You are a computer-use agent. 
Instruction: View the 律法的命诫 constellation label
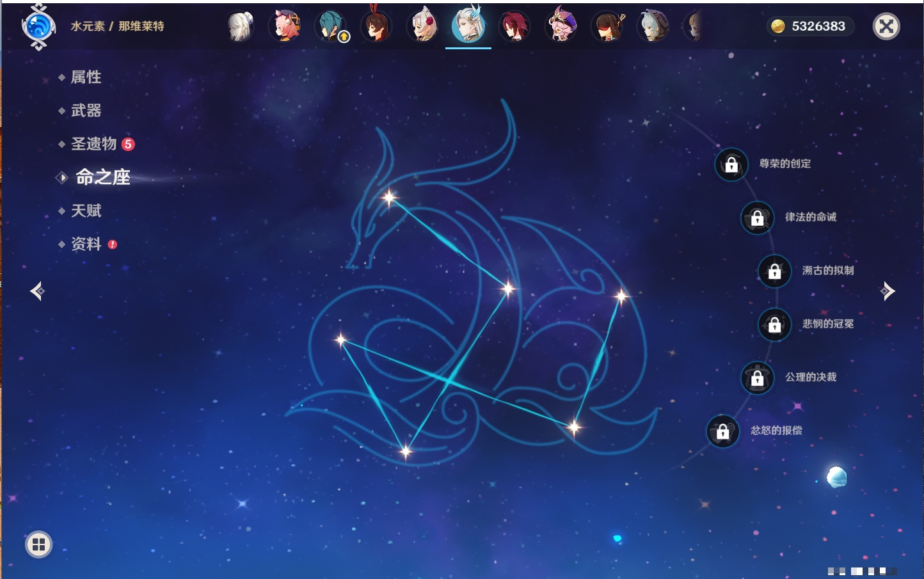tap(811, 217)
